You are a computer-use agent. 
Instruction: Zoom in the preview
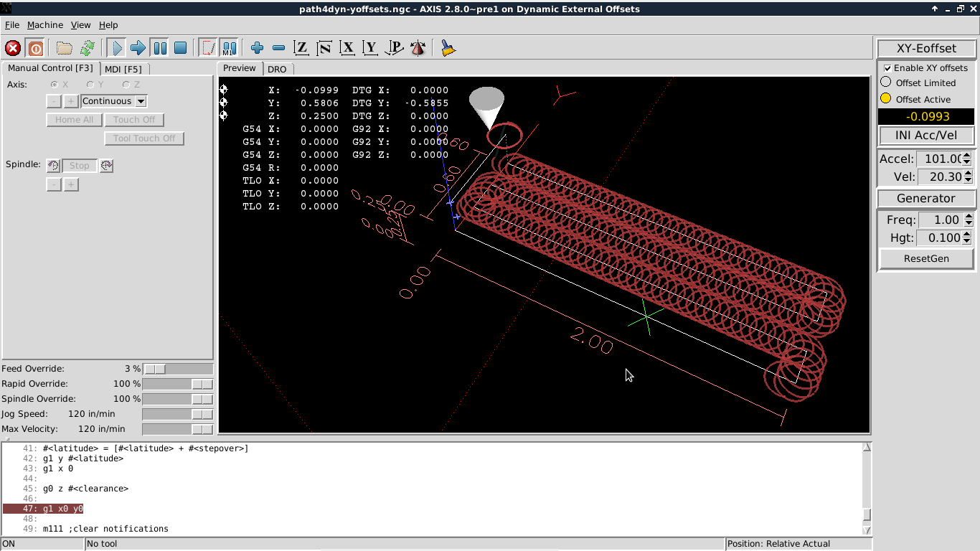pyautogui.click(x=258, y=48)
